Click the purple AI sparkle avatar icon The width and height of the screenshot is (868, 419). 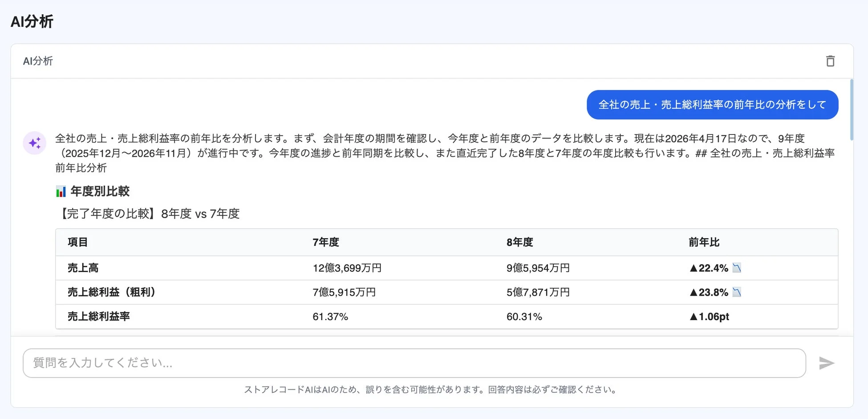35,143
